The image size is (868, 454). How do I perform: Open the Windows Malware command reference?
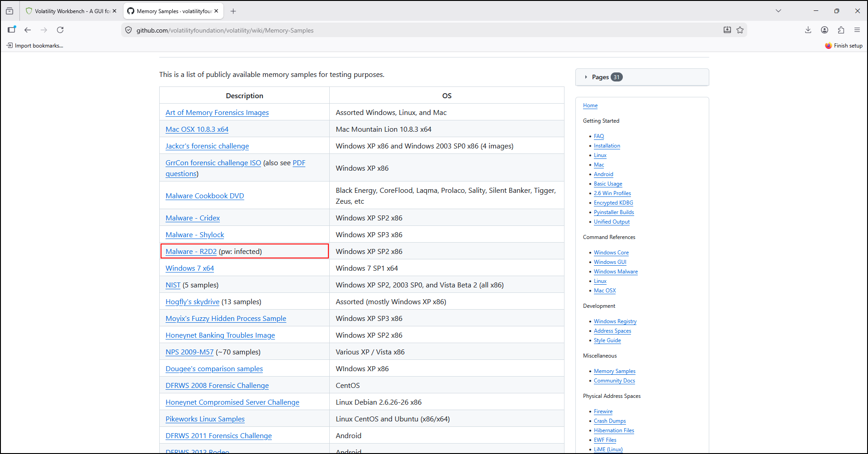pyautogui.click(x=616, y=272)
